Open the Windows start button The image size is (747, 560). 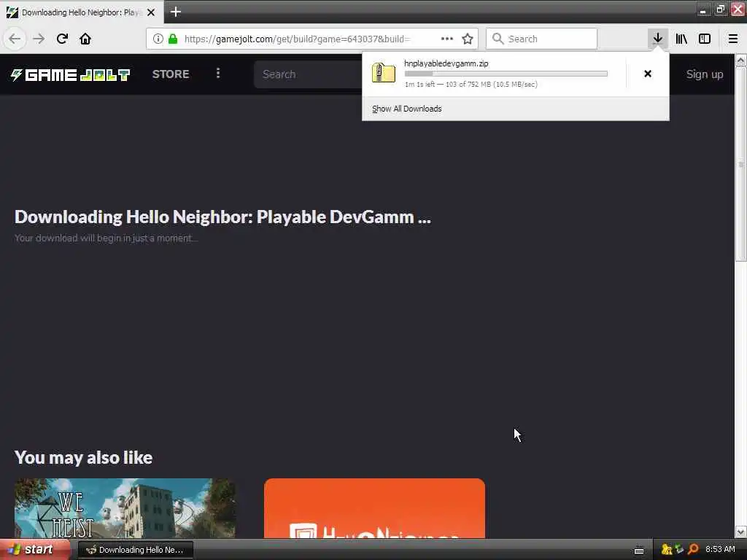pos(35,550)
